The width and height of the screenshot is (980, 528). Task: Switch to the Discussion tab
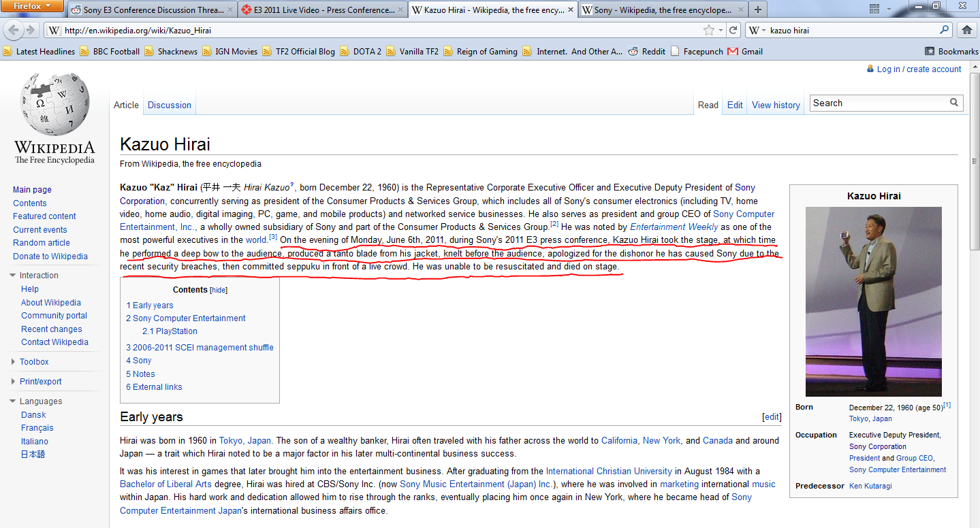(x=170, y=105)
